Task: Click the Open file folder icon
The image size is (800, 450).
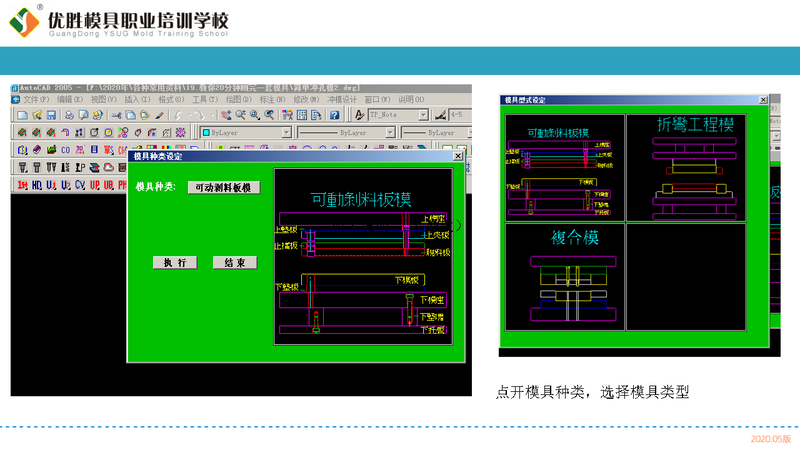Action: 35,115
